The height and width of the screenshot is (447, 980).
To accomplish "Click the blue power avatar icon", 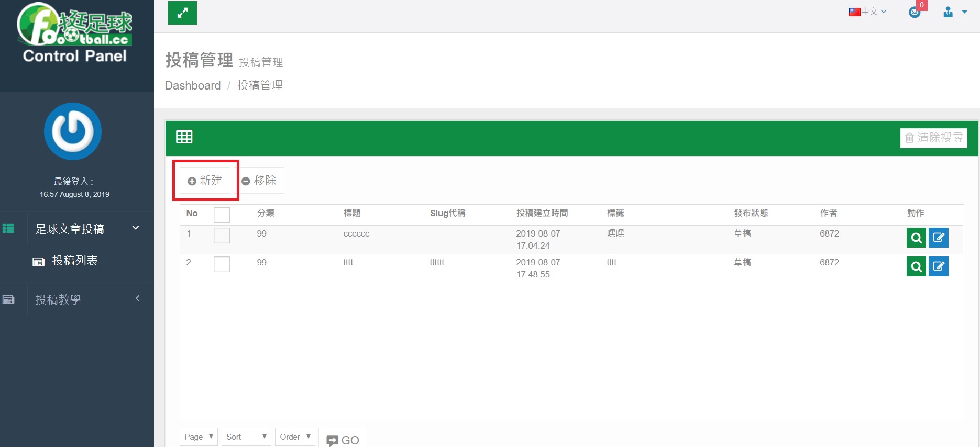I will 73,131.
